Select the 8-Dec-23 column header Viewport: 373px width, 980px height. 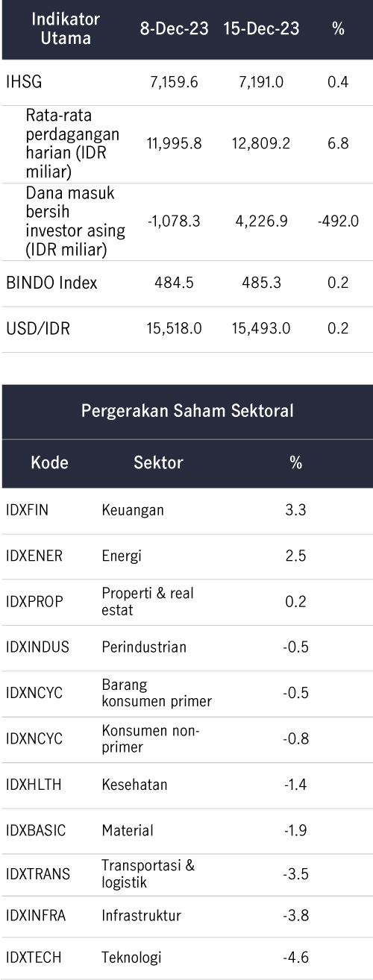[174, 29]
